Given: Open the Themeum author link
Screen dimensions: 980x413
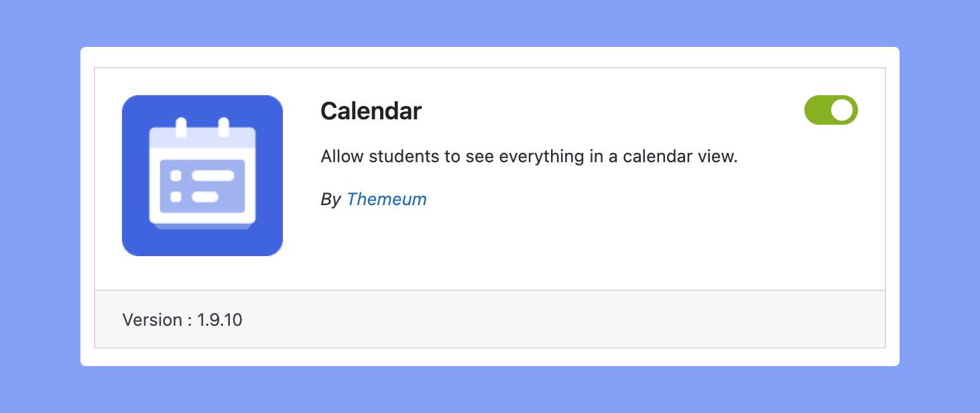Looking at the screenshot, I should [x=387, y=199].
